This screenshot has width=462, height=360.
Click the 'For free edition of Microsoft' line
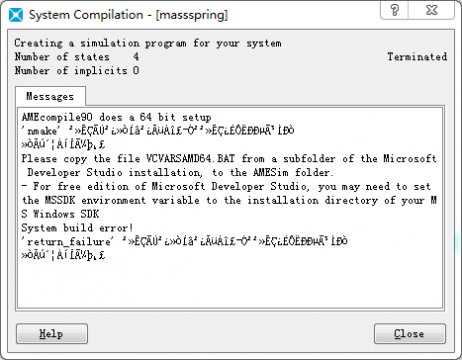[226, 186]
